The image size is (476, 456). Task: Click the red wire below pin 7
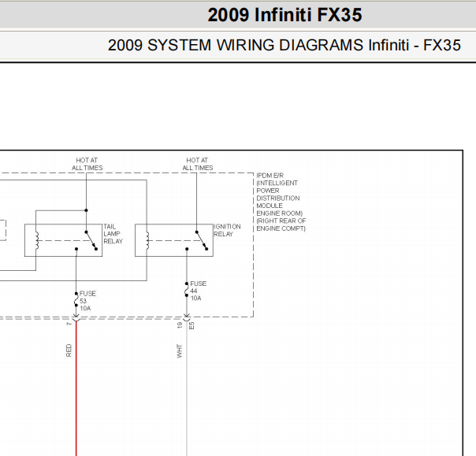(76, 388)
